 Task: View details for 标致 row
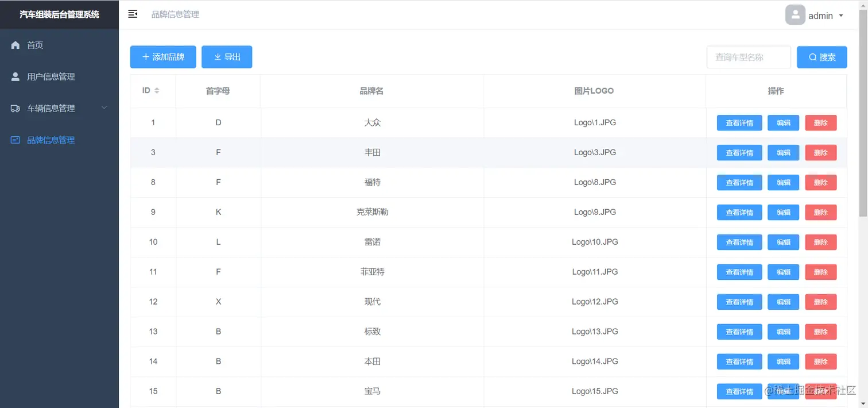(x=739, y=332)
